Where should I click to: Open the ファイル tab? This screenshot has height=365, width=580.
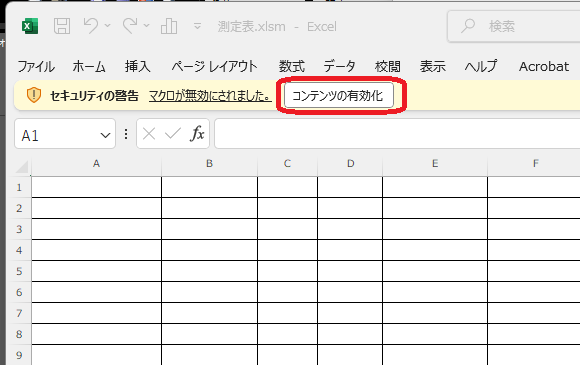(x=36, y=67)
